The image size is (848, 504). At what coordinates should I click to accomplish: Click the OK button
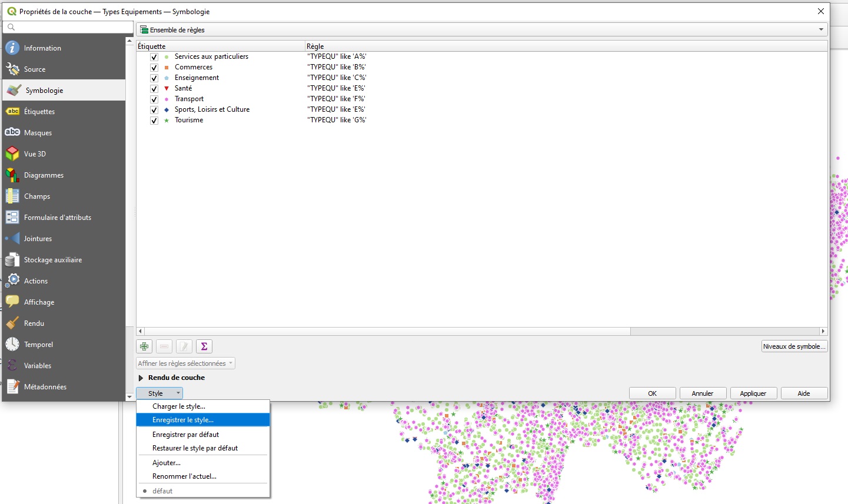click(x=652, y=393)
